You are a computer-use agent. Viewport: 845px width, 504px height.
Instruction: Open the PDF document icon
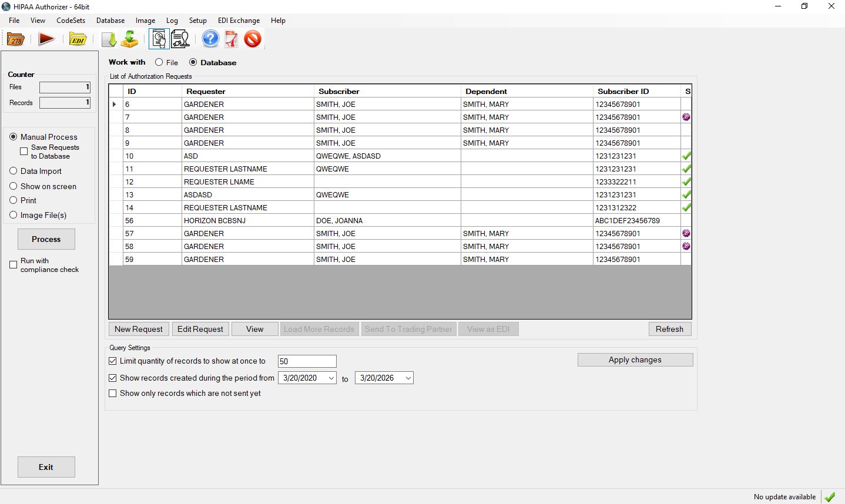click(x=232, y=39)
